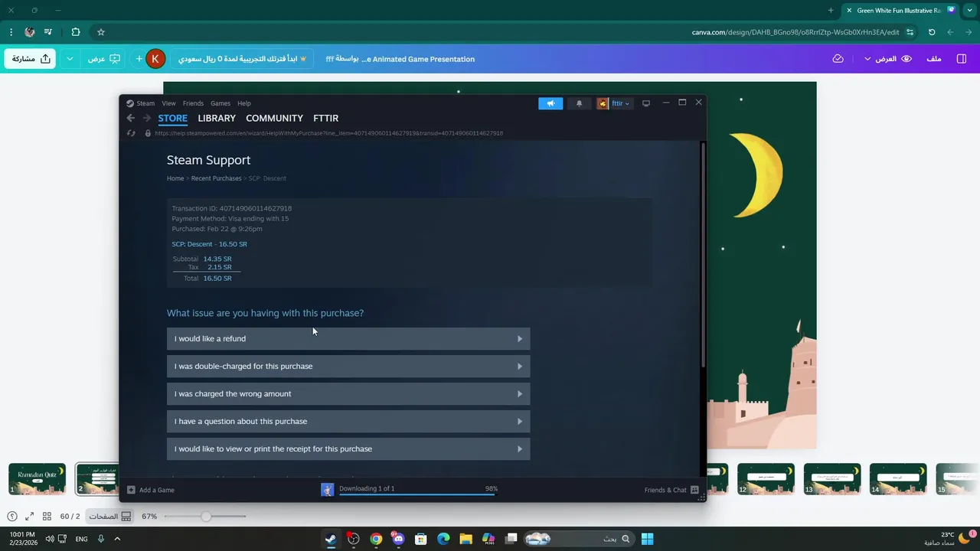Open Chrome media controls icon
980x551 pixels.
click(x=48, y=32)
